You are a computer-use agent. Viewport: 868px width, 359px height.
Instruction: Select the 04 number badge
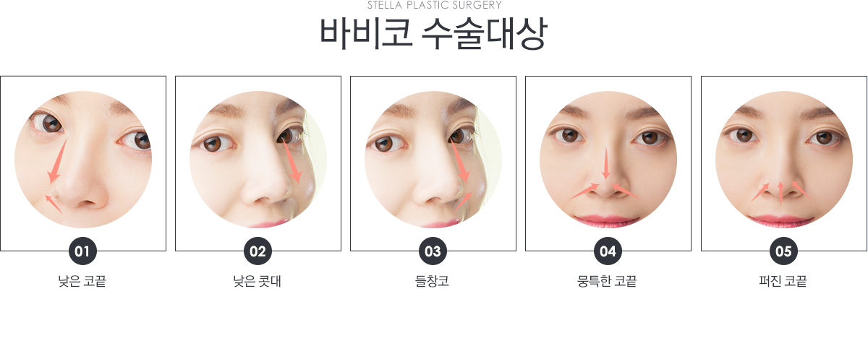tap(608, 251)
